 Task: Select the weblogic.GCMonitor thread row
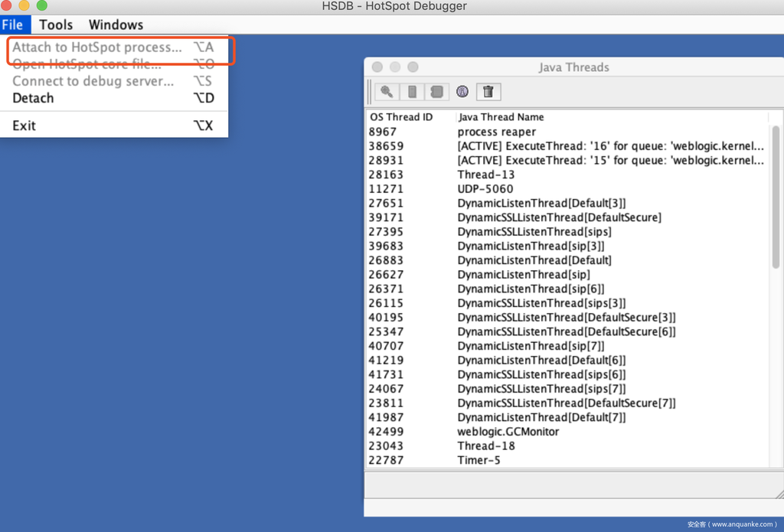click(x=567, y=432)
